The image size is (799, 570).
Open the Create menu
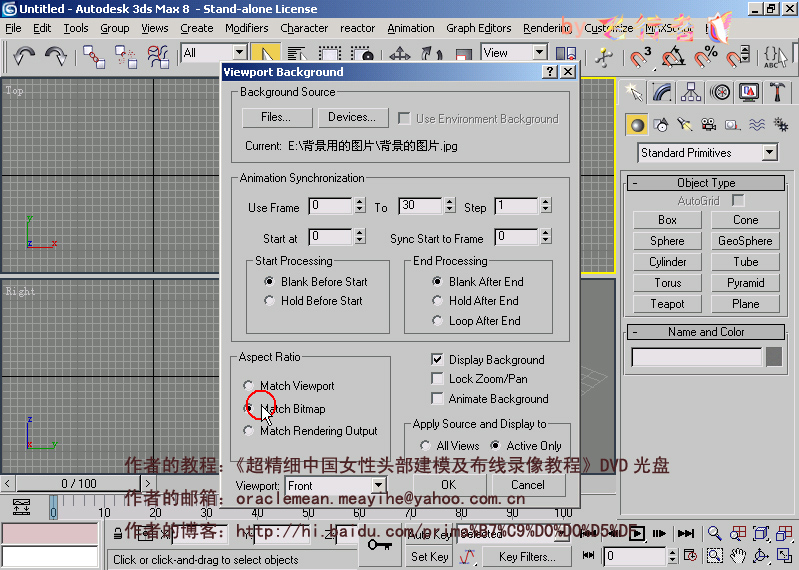coord(197,28)
